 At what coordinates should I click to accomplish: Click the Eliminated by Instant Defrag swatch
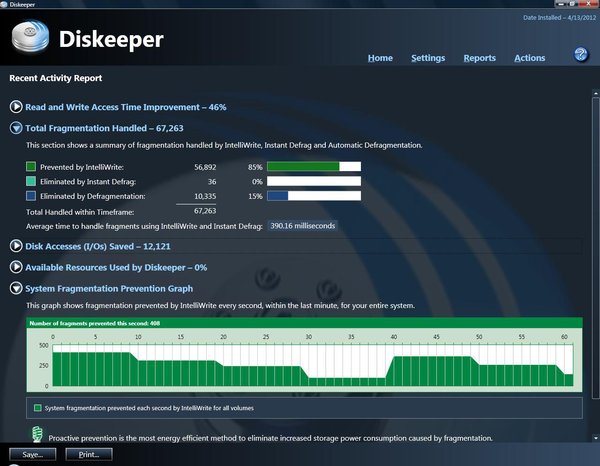31,181
